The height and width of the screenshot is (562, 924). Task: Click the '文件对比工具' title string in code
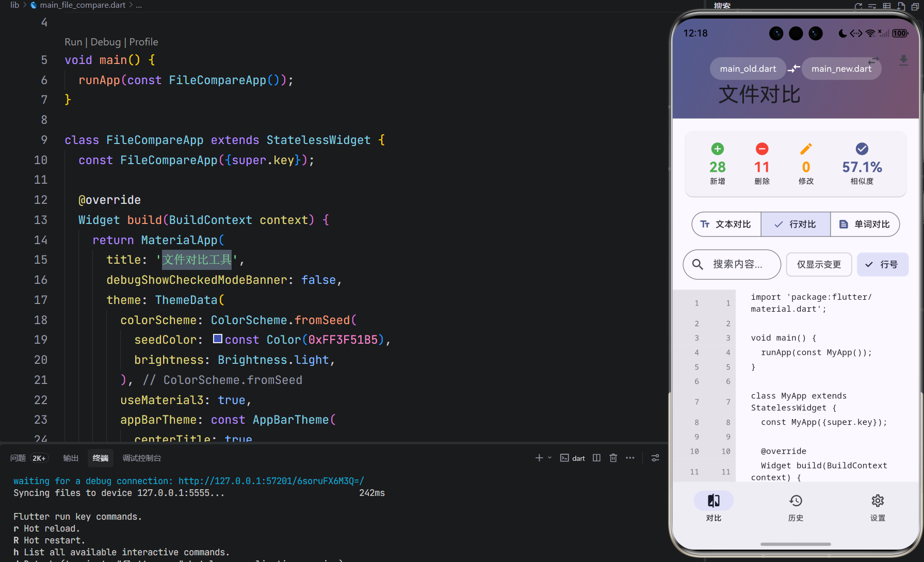pos(197,260)
